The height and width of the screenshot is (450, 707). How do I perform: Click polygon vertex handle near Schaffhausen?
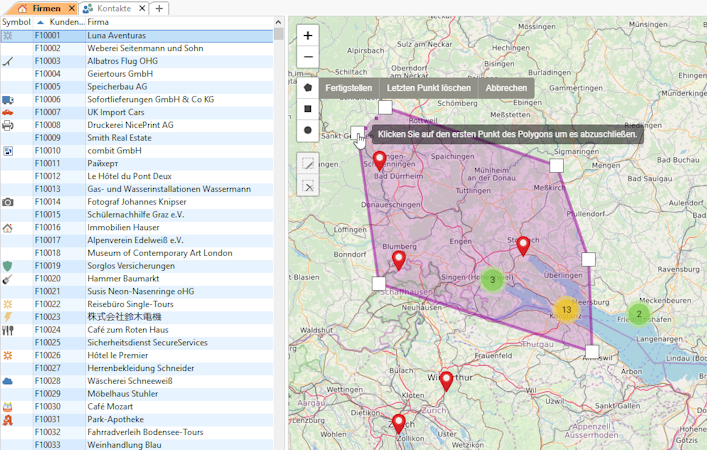[379, 283]
